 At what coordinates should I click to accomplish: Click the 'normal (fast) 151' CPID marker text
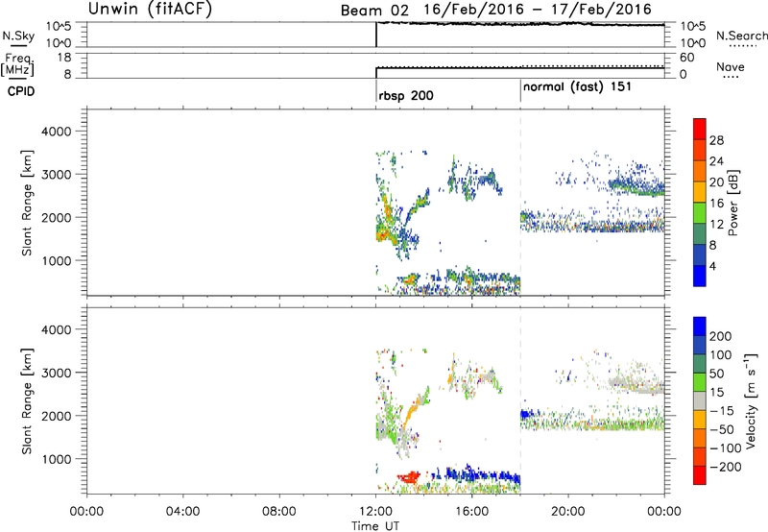pyautogui.click(x=578, y=87)
